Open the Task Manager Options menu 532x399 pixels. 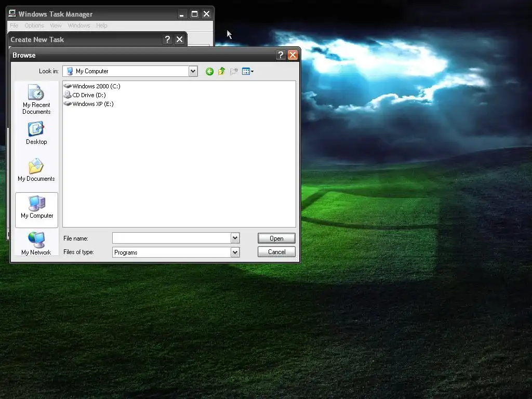pyautogui.click(x=34, y=25)
